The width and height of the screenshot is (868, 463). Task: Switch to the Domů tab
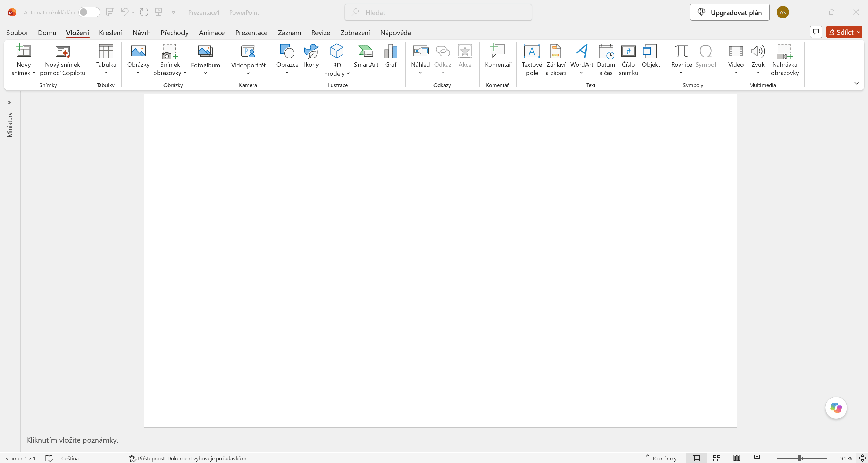pyautogui.click(x=47, y=32)
